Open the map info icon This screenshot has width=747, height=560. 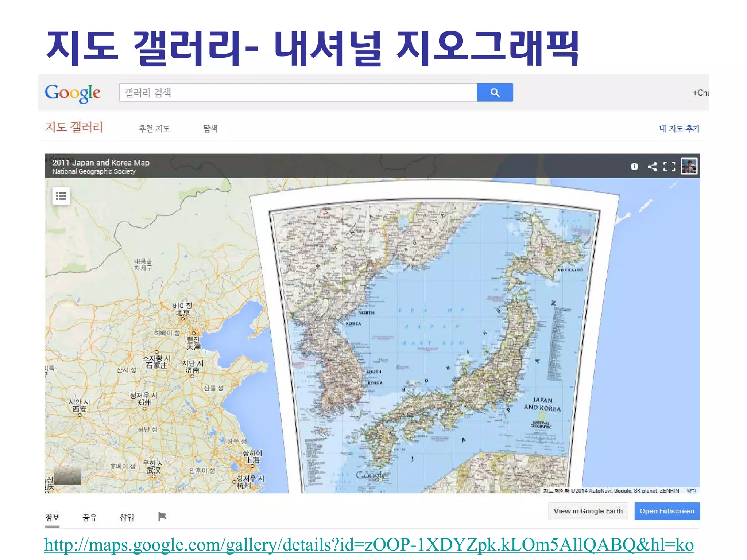click(x=634, y=167)
